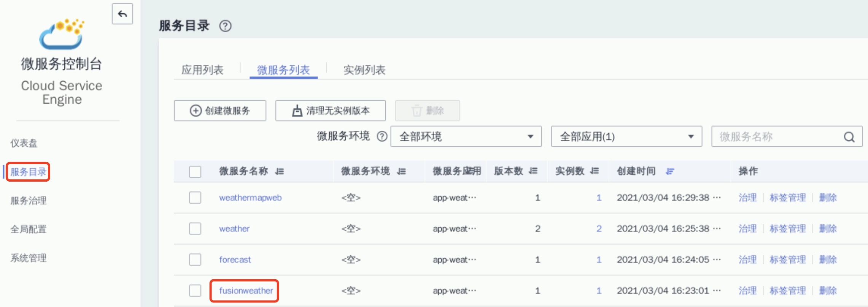The image size is (868, 307).
Task: Sort by 版本数 column sort icon
Action: (x=533, y=171)
